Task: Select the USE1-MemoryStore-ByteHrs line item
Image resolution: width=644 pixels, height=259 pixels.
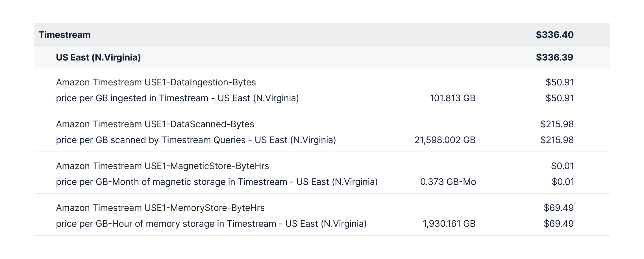Action: (160, 208)
